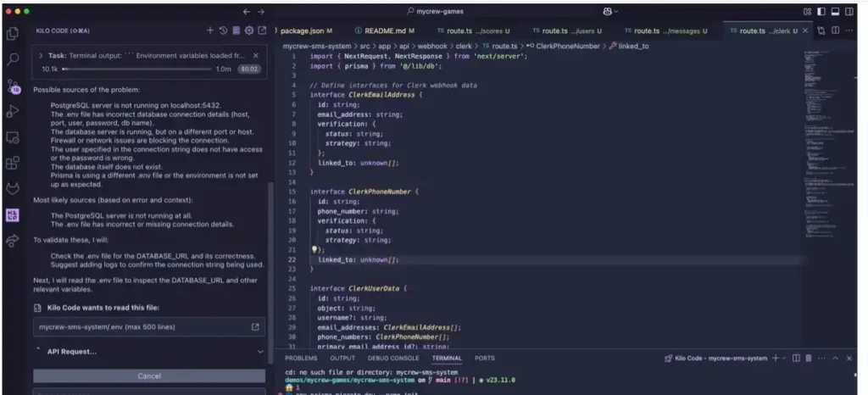This screenshot has width=868, height=395.
Task: Navigate back with the left arrow
Action: pos(247,12)
